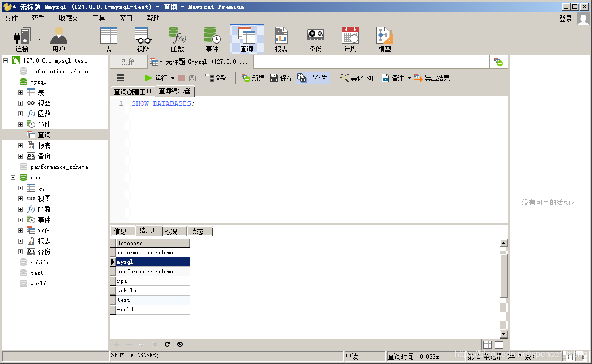592x364 pixels.
Task: Select the sakila row in results
Action: 152,290
